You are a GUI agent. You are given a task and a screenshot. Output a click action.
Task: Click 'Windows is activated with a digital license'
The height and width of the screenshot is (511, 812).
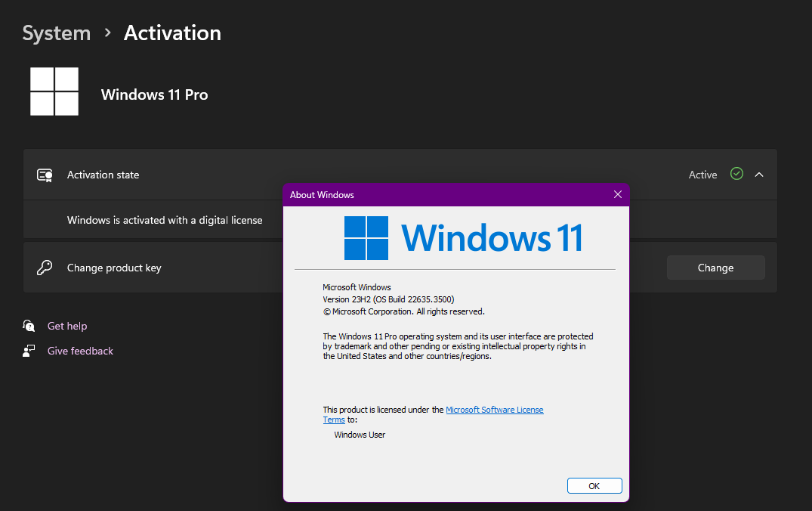(x=165, y=220)
